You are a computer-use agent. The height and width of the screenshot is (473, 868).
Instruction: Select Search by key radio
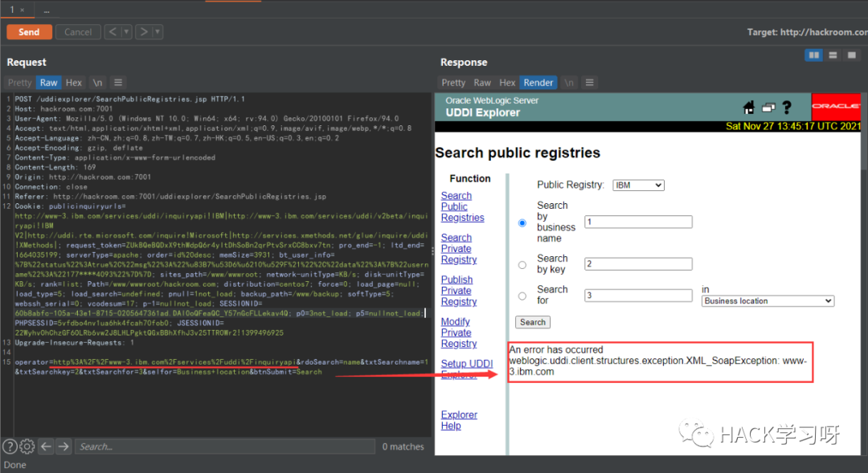(522, 265)
